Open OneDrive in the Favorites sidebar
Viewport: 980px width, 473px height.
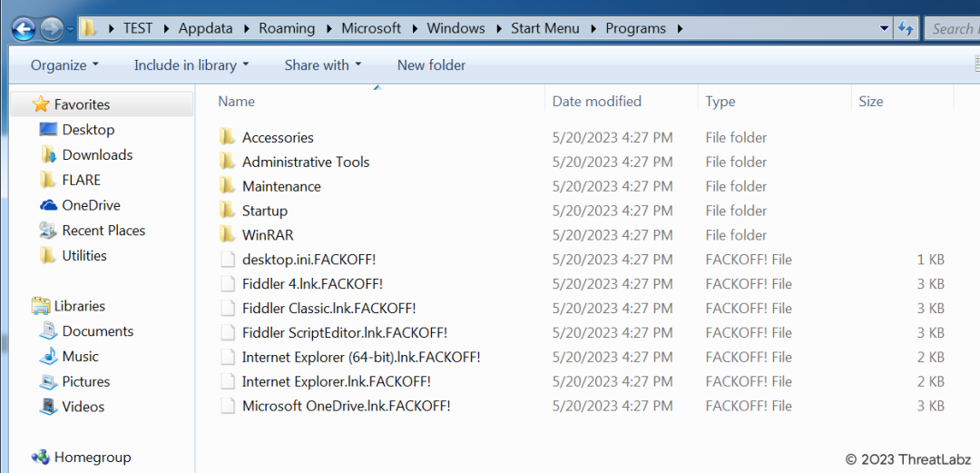90,205
